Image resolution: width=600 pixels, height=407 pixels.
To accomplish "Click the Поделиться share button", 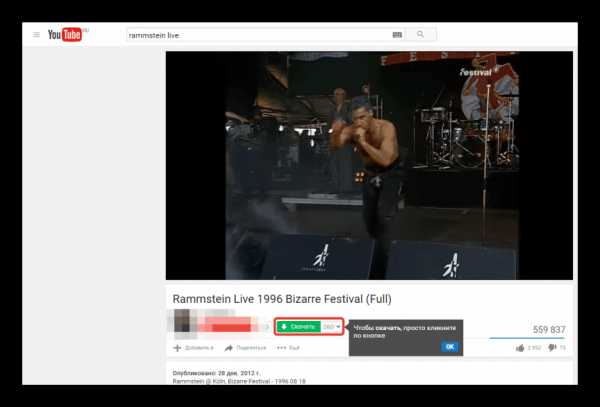I will tap(245, 348).
